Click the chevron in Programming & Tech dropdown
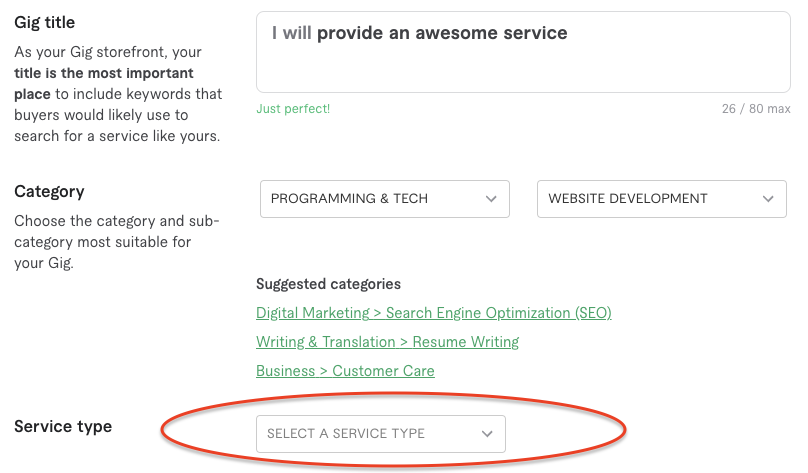Screen dimensions: 808x473 (491, 199)
